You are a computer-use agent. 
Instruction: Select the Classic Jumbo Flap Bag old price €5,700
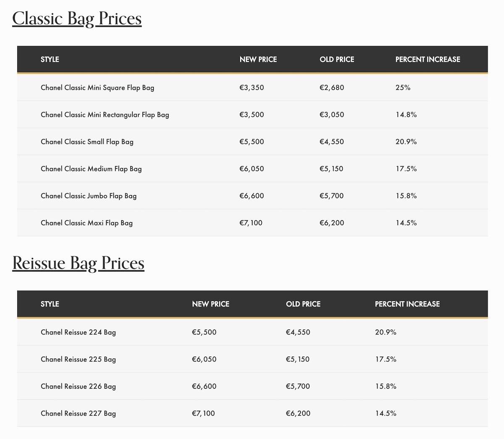(x=332, y=196)
